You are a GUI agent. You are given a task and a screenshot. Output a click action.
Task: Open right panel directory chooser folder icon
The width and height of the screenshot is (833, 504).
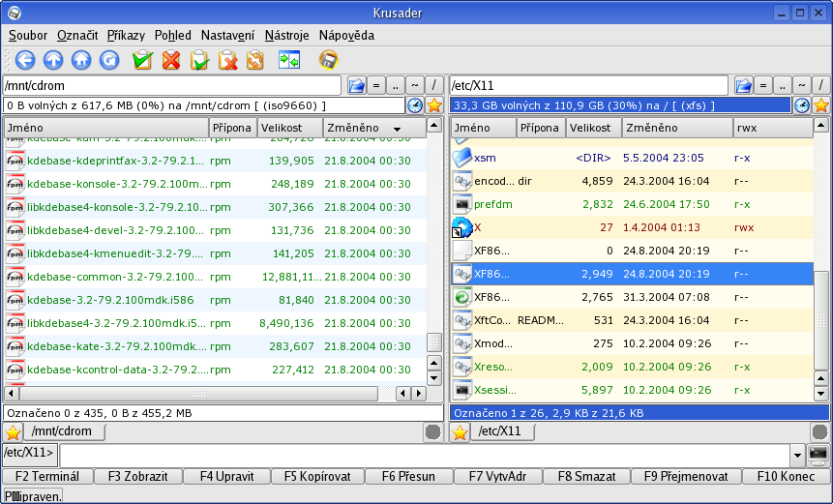tap(743, 85)
